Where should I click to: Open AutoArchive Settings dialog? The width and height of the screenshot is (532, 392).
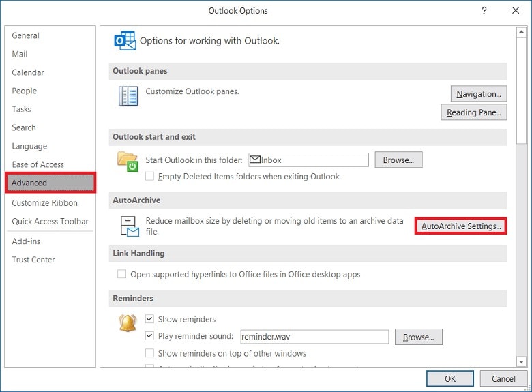click(461, 226)
